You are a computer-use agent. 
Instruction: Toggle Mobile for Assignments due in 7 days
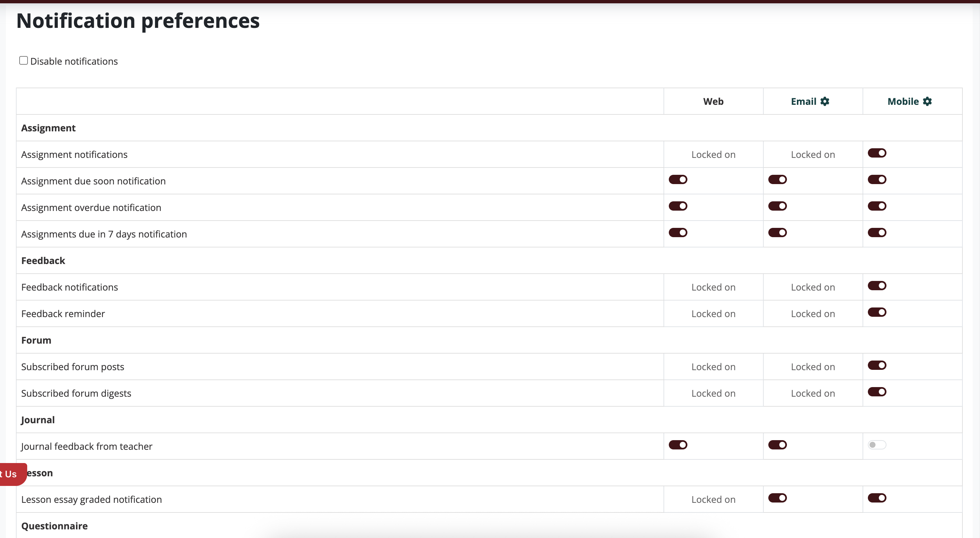click(877, 233)
